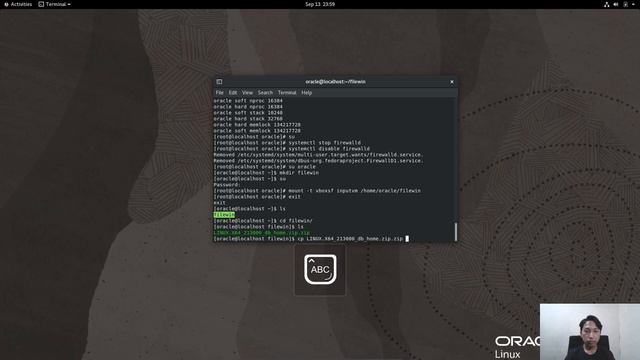Image resolution: width=640 pixels, height=360 pixels.
Task: Open the Search menu
Action: pyautogui.click(x=265, y=93)
